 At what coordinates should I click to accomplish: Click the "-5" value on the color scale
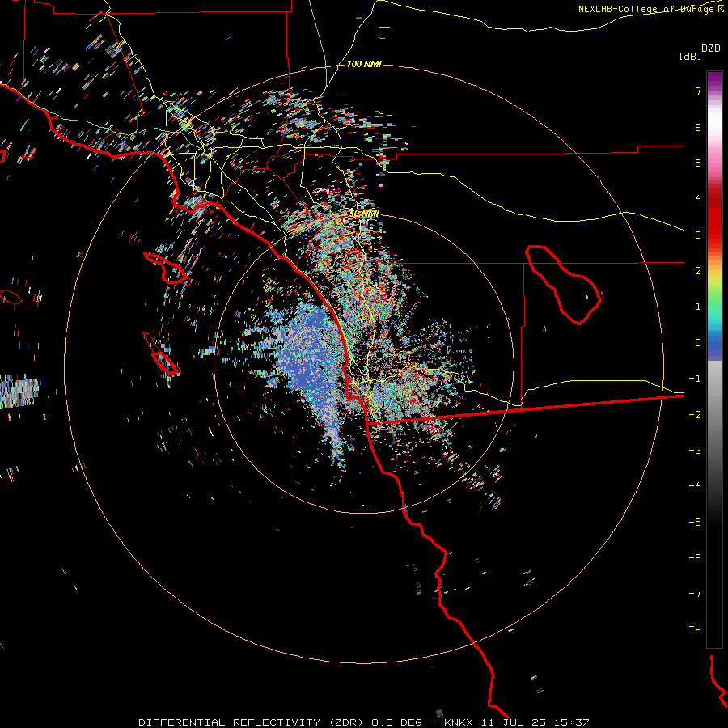(x=695, y=522)
